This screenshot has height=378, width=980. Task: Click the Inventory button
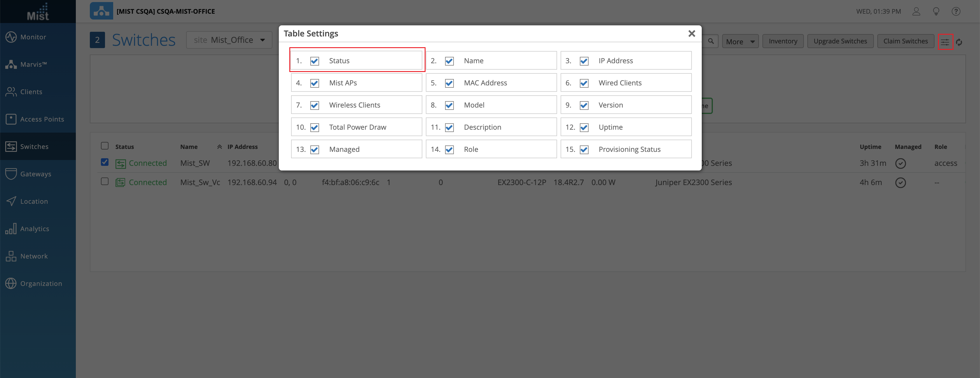click(783, 41)
